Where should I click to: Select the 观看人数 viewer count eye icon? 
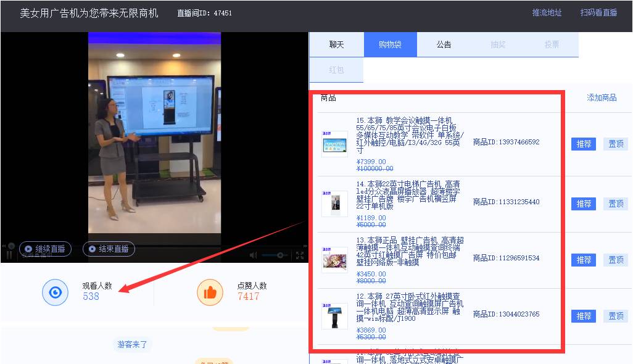(55, 293)
